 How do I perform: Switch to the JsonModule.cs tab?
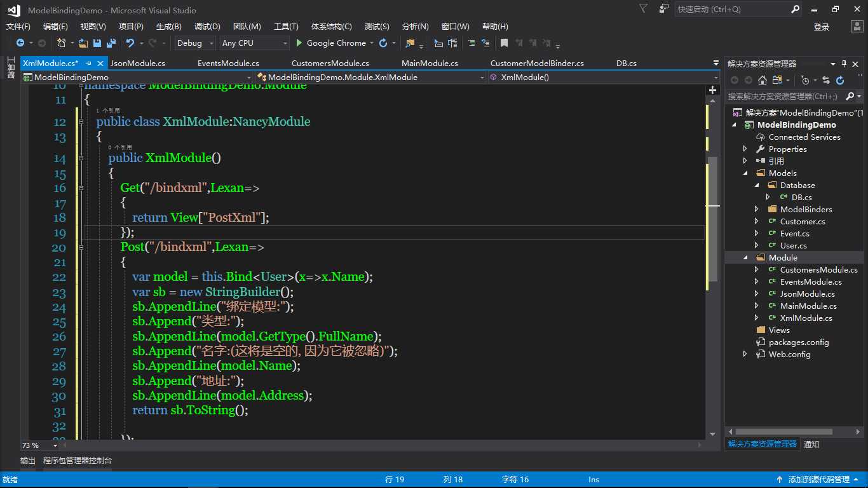(x=138, y=64)
